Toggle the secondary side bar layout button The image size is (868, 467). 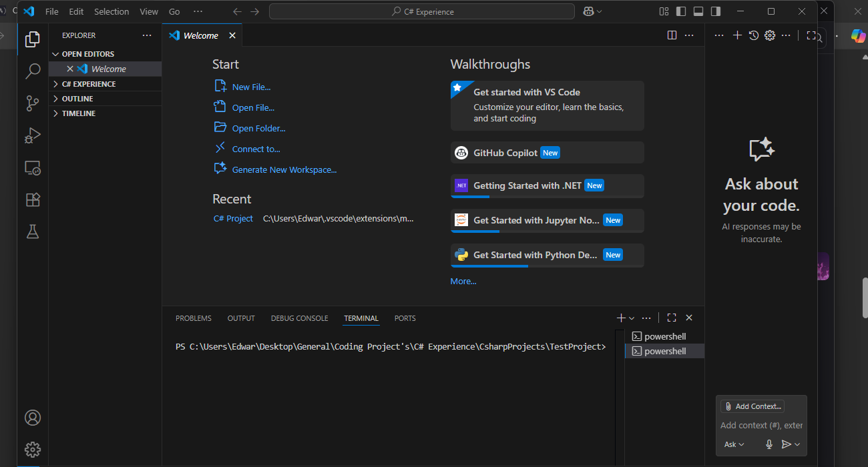pyautogui.click(x=716, y=11)
